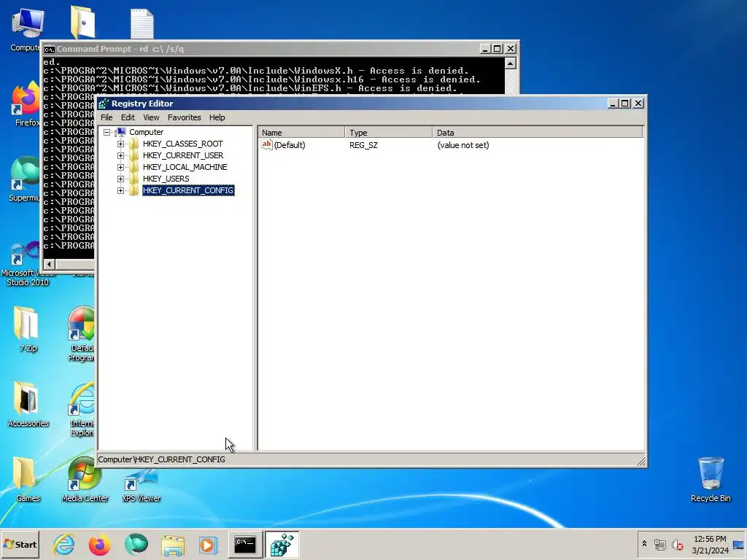Select the Games desktop folder
The image size is (747, 560).
(x=27, y=480)
